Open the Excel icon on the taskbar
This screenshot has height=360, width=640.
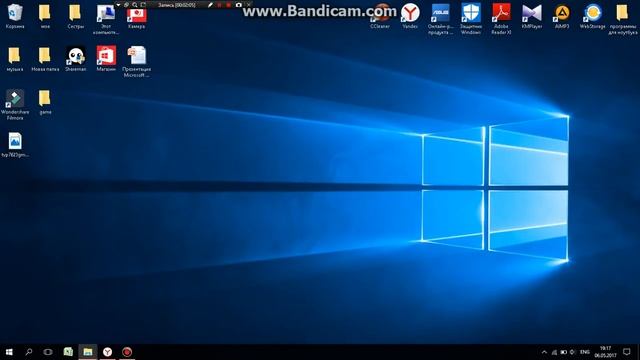pos(68,352)
